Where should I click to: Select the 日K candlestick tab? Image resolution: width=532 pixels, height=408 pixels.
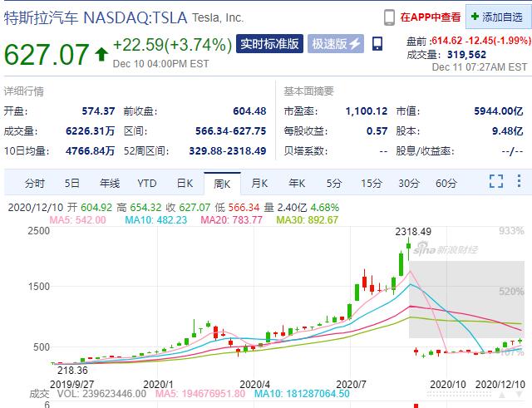point(185,184)
